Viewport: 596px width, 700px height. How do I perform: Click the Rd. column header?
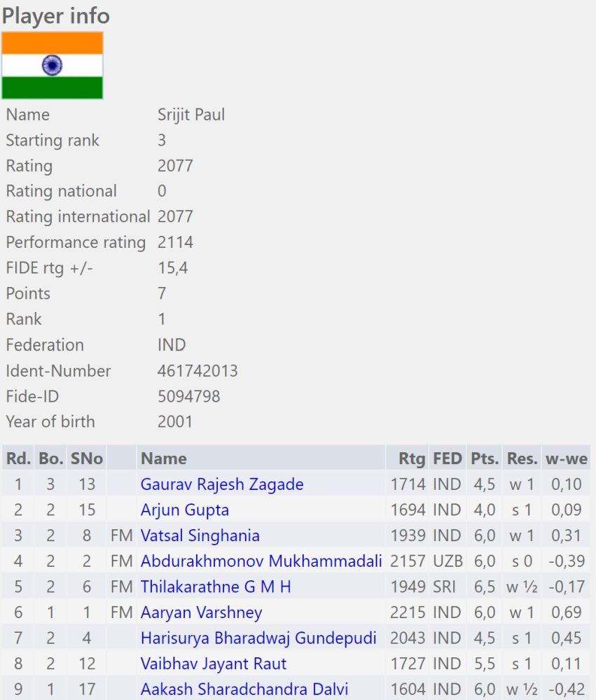[18, 458]
